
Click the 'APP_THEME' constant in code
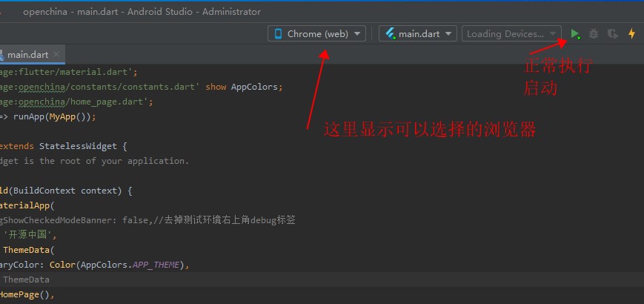point(156,265)
